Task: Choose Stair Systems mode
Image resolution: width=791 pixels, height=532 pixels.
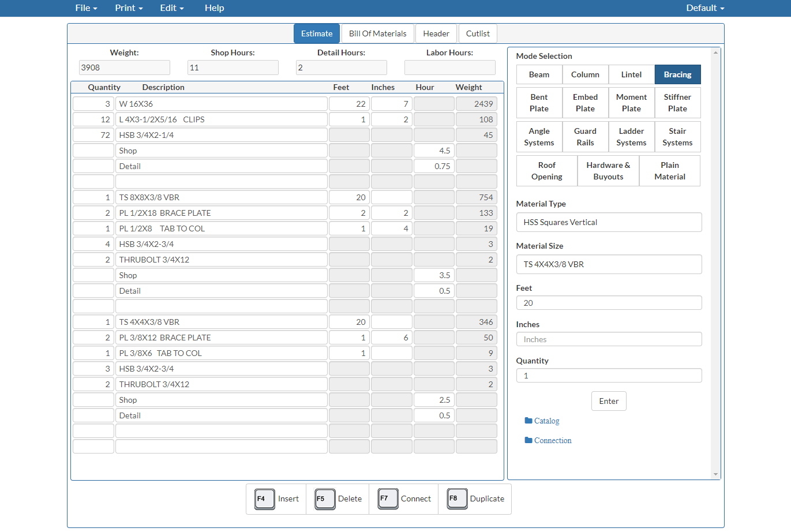Action: coord(678,137)
